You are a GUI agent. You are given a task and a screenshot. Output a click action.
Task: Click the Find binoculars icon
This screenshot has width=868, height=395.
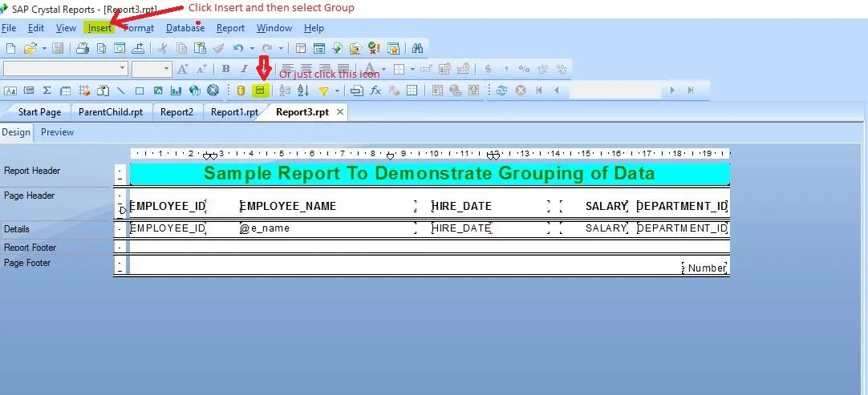(x=417, y=49)
